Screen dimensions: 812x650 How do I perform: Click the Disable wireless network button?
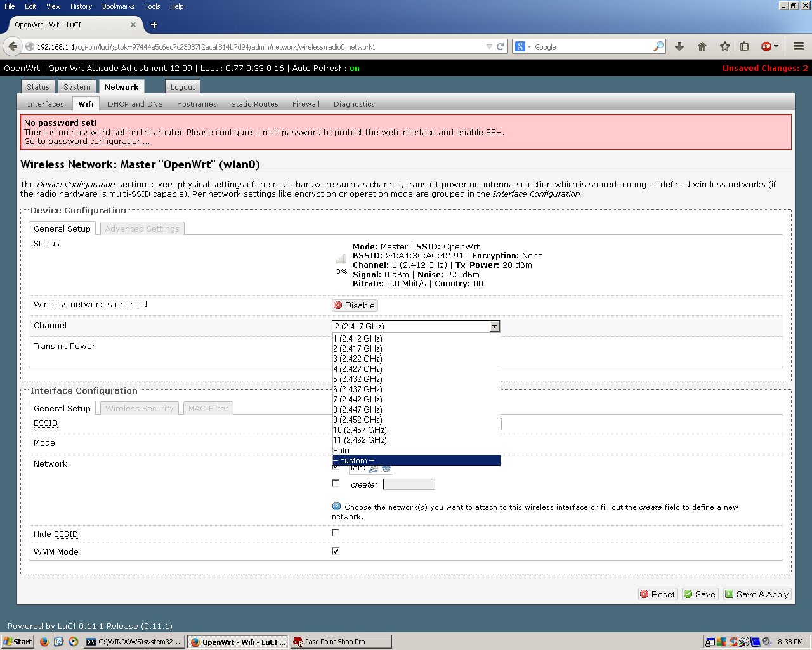pos(355,305)
